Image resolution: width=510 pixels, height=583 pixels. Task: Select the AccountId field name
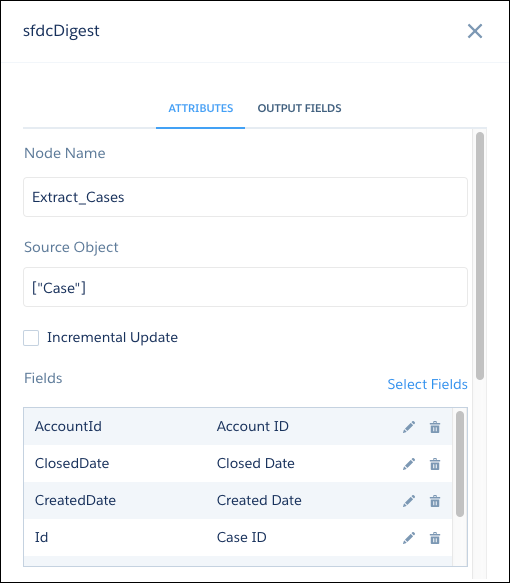pyautogui.click(x=68, y=426)
